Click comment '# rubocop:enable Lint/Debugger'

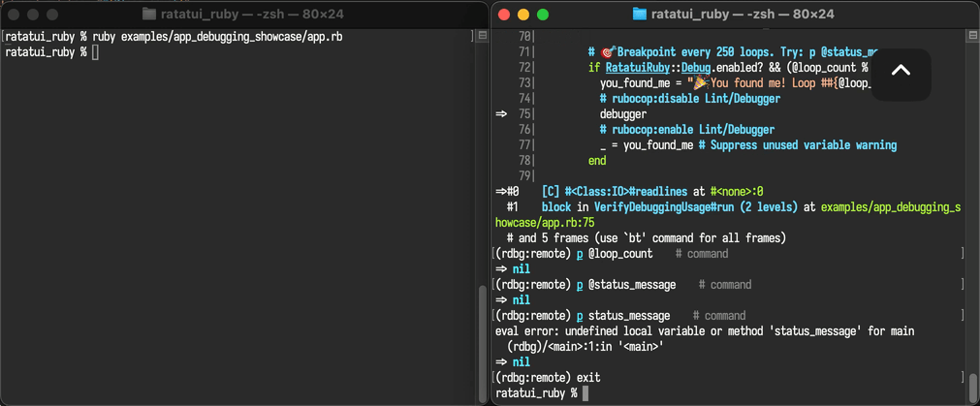point(687,130)
